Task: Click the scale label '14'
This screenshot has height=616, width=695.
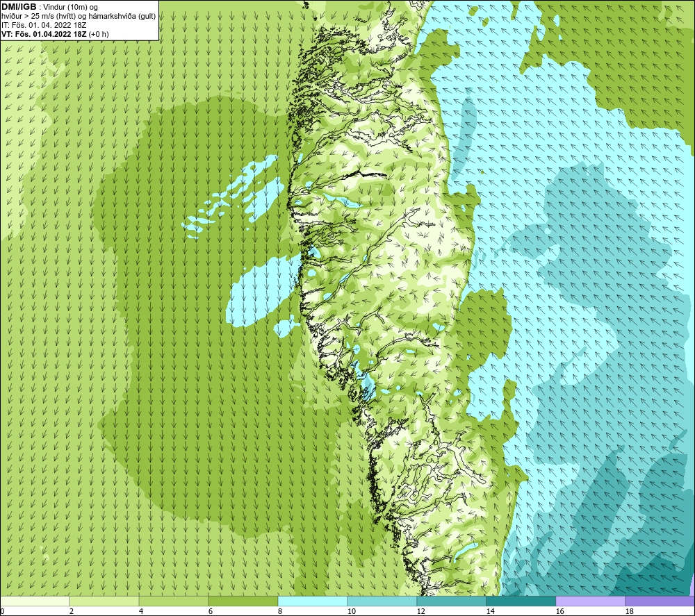Action: (490, 612)
